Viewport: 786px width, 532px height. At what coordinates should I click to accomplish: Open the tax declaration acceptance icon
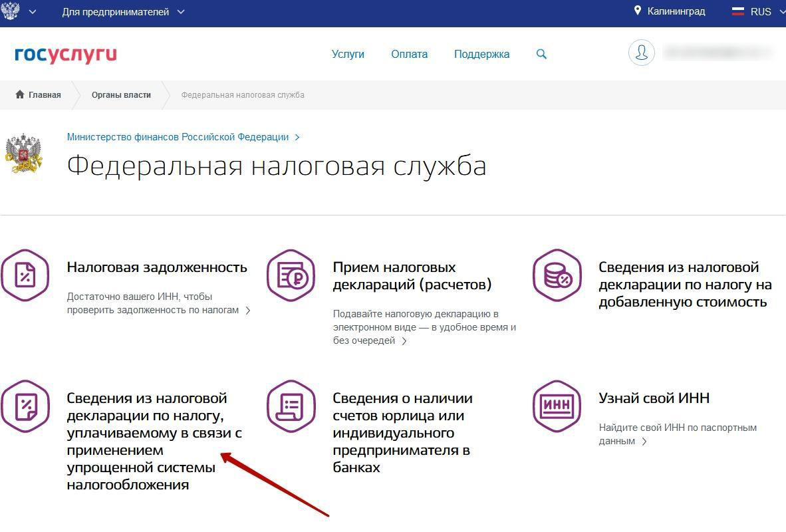pos(291,275)
